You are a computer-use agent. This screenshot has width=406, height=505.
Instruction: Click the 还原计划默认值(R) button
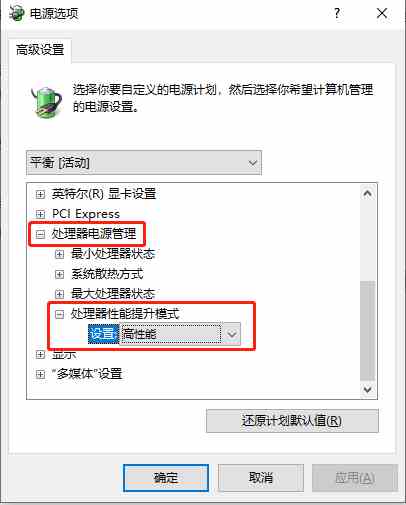292,421
